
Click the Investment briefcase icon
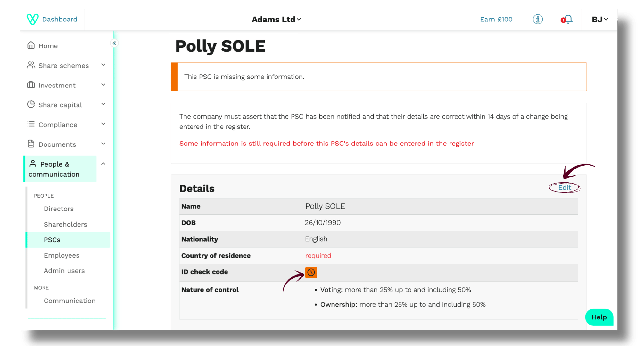31,85
